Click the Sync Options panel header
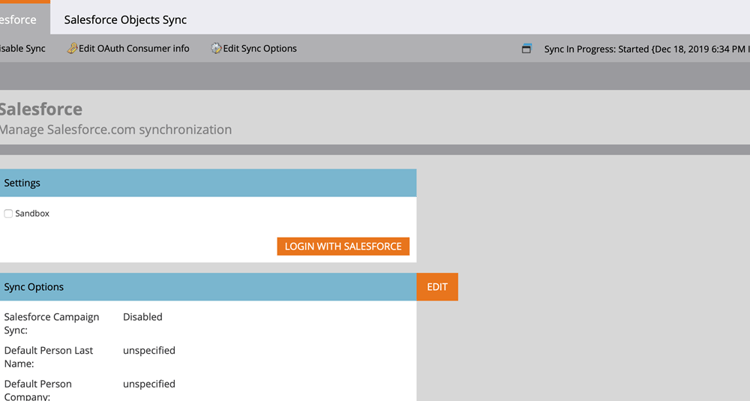The height and width of the screenshot is (401, 750). pos(208,287)
